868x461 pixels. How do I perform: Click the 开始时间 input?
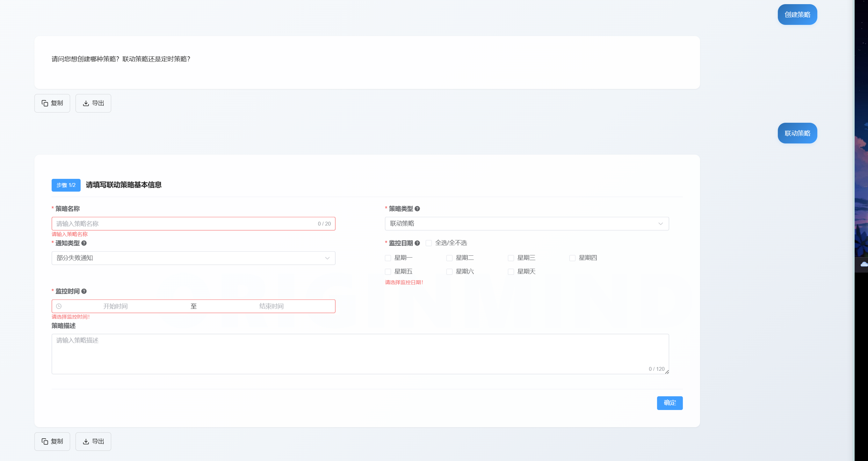click(x=115, y=306)
